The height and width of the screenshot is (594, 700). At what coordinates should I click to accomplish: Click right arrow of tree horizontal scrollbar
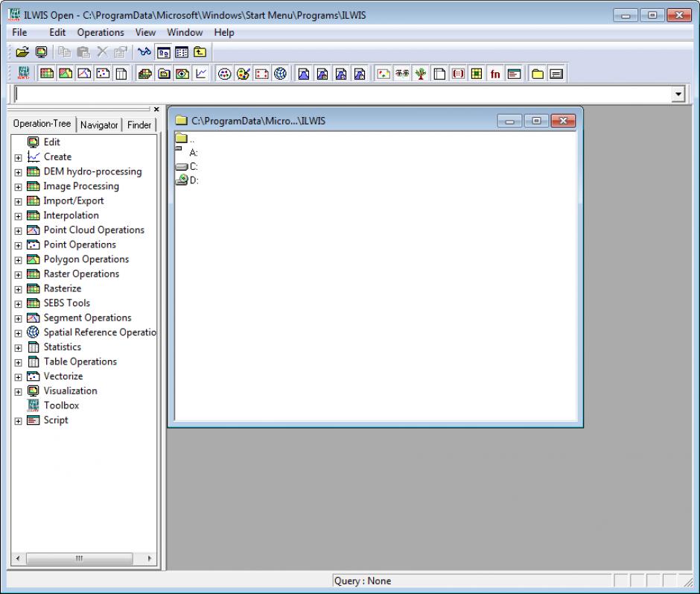(x=150, y=558)
